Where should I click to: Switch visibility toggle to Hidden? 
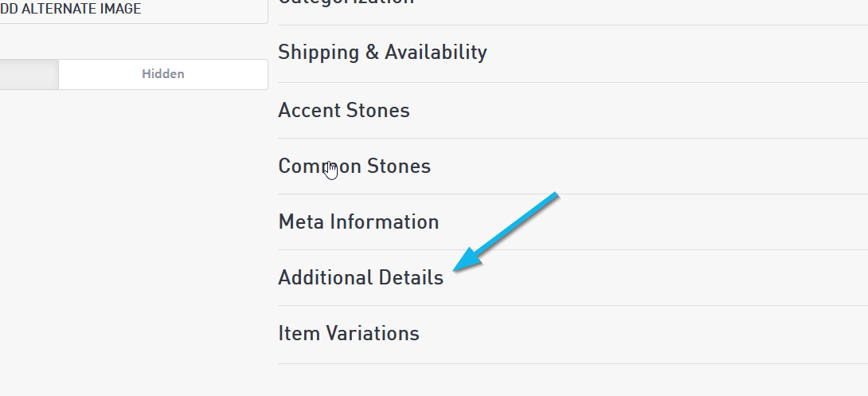162,74
